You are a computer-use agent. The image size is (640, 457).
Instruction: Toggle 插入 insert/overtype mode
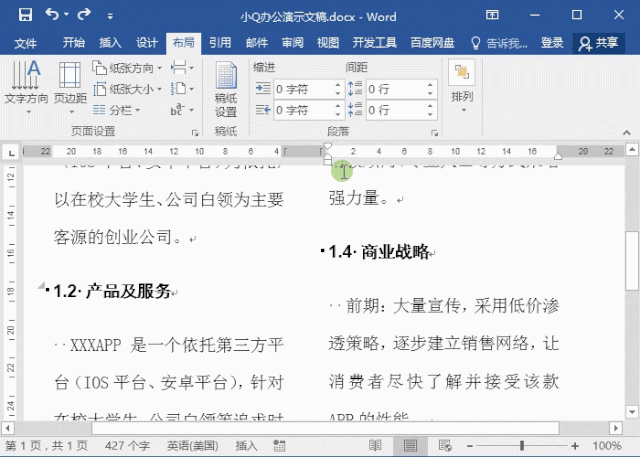[x=246, y=446]
